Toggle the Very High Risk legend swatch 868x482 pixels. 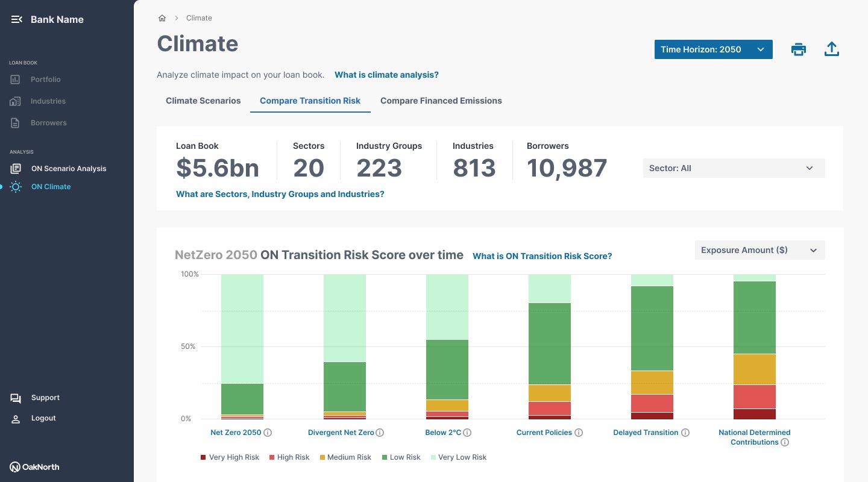(203, 457)
